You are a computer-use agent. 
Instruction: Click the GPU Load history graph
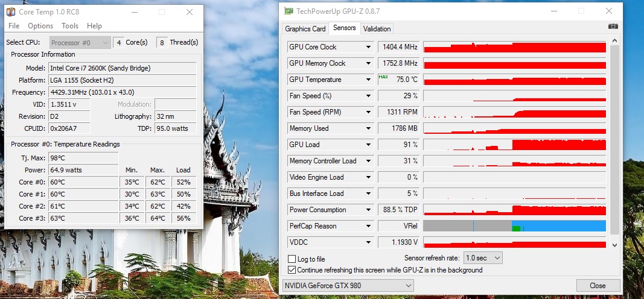click(515, 145)
